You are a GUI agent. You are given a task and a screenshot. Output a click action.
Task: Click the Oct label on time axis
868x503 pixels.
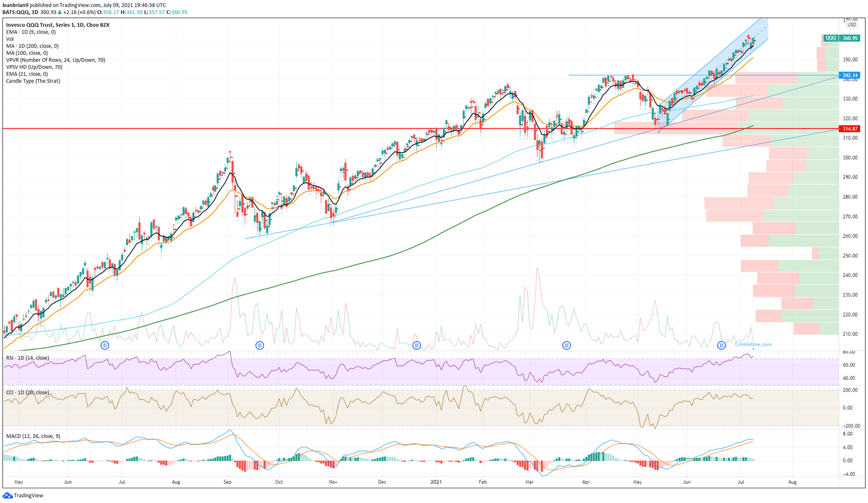point(279,482)
